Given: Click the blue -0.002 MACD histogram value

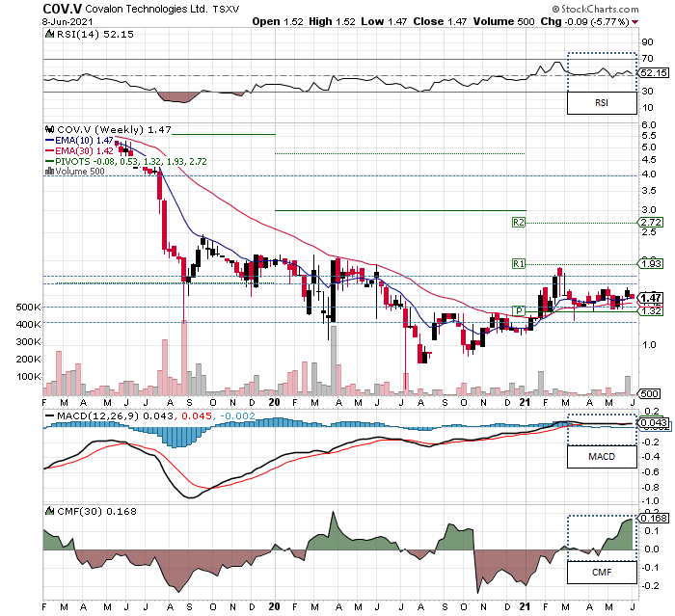Looking at the screenshot, I should point(237,415).
